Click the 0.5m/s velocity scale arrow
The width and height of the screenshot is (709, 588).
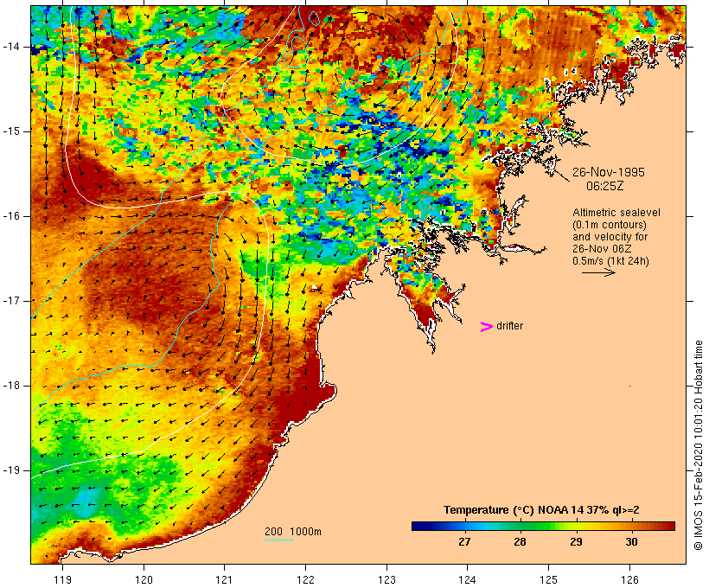(598, 272)
